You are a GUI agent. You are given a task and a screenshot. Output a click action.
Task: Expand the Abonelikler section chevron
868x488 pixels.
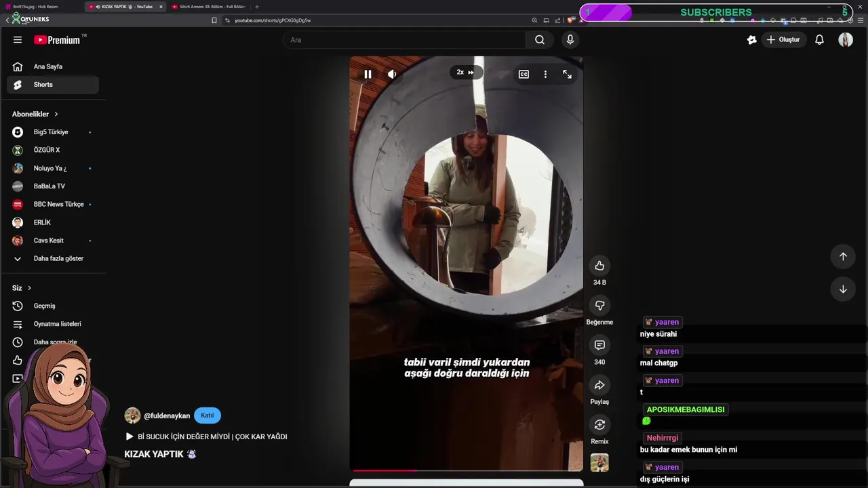[x=56, y=114]
